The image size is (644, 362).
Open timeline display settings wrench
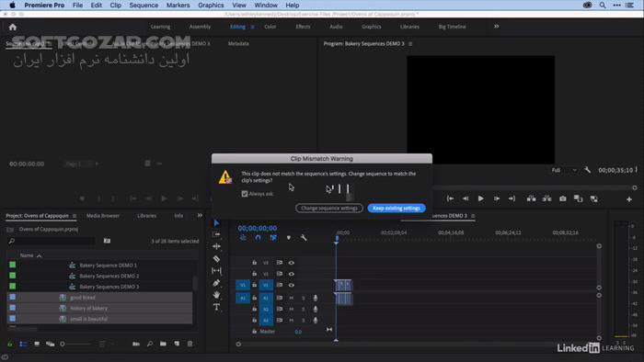304,238
